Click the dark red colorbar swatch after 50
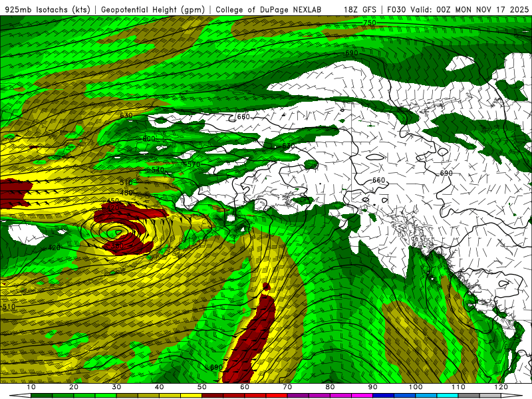 tap(212, 396)
